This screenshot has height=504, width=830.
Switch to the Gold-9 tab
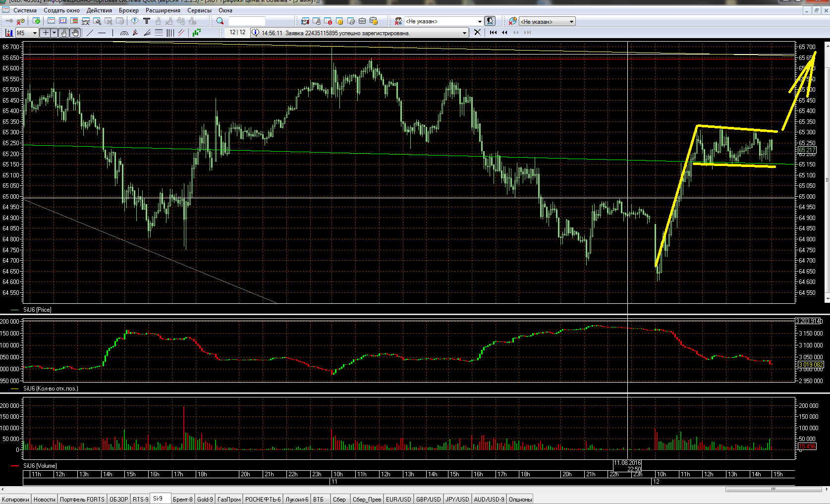tap(205, 499)
